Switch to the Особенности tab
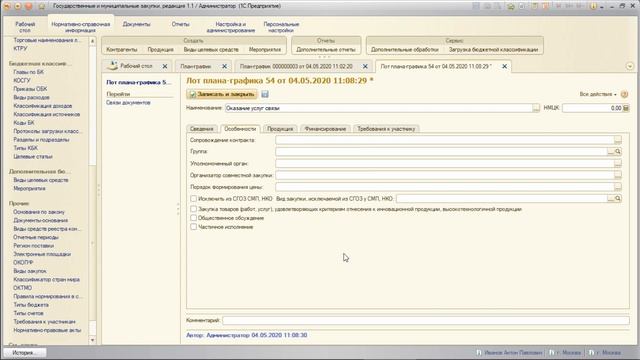The width and height of the screenshot is (640, 360). click(x=240, y=129)
